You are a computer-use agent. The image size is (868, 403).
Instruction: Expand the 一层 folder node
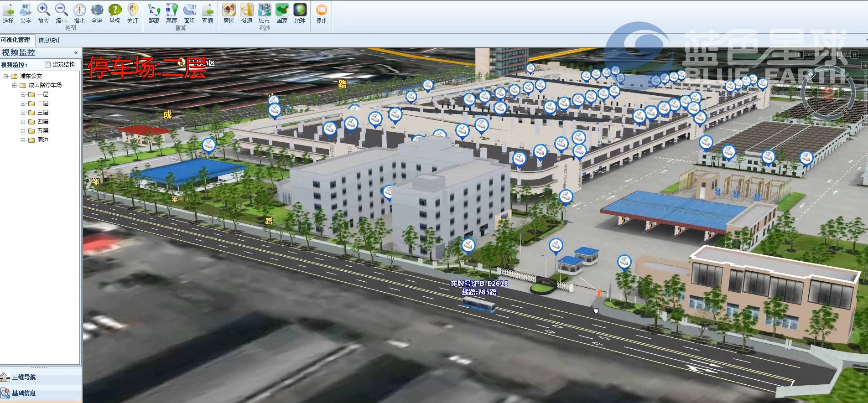[23, 94]
